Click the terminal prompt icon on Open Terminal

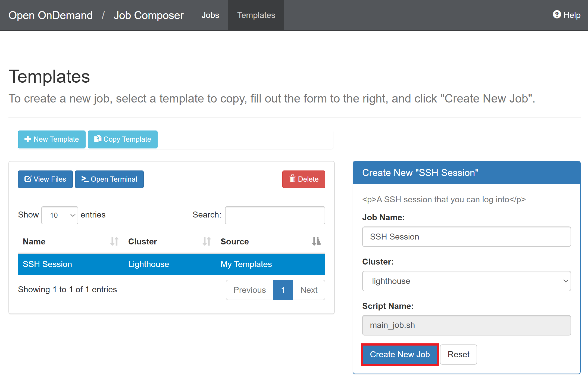pos(85,179)
